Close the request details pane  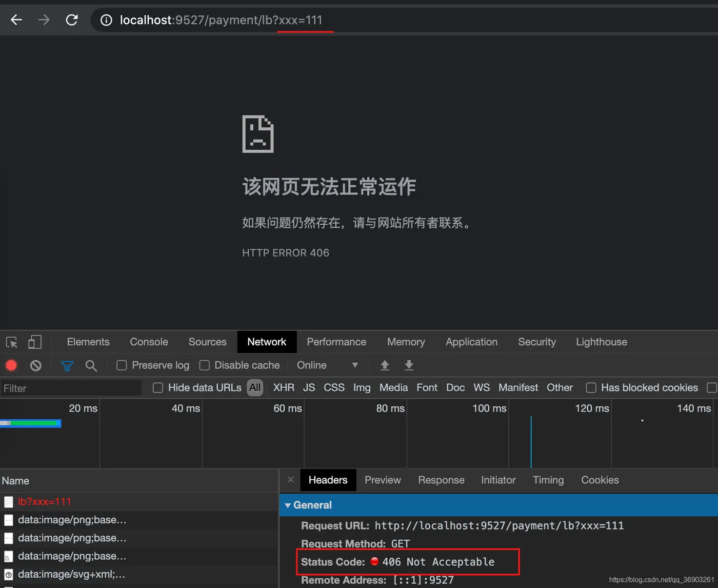291,480
